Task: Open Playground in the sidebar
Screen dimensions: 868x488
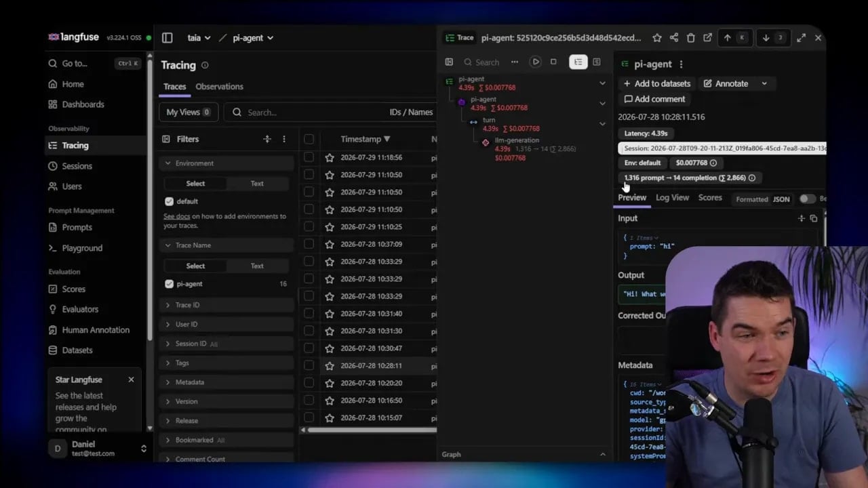Action: point(82,248)
